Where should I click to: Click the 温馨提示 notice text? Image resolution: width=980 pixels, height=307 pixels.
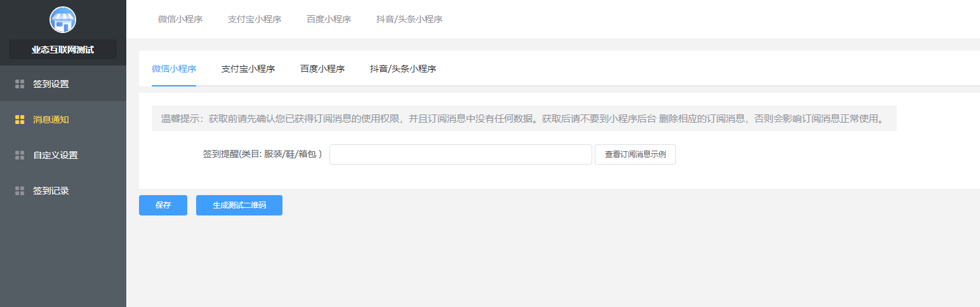coord(524,118)
